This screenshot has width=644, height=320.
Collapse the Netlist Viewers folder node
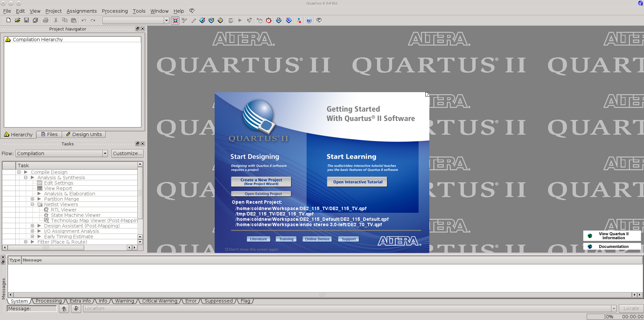point(33,204)
